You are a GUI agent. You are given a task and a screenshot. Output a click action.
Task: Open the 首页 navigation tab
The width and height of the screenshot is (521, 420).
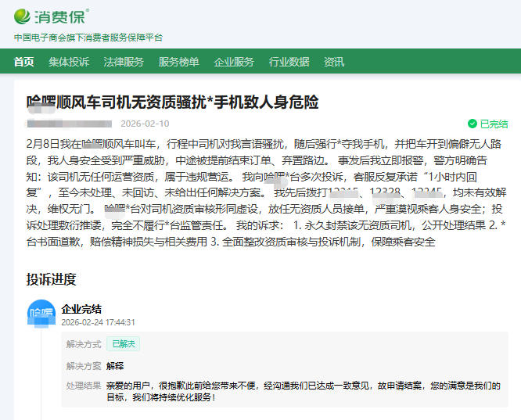24,62
